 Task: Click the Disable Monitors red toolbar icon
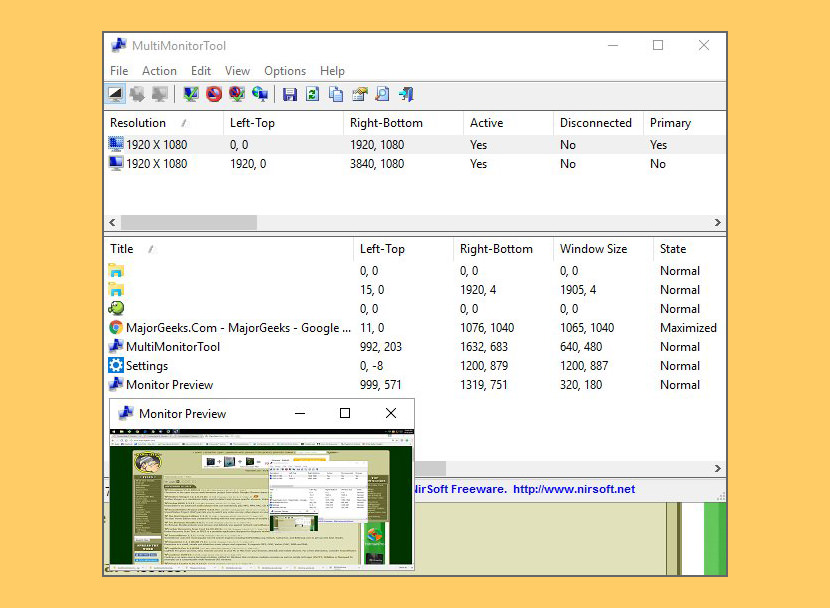(x=213, y=93)
